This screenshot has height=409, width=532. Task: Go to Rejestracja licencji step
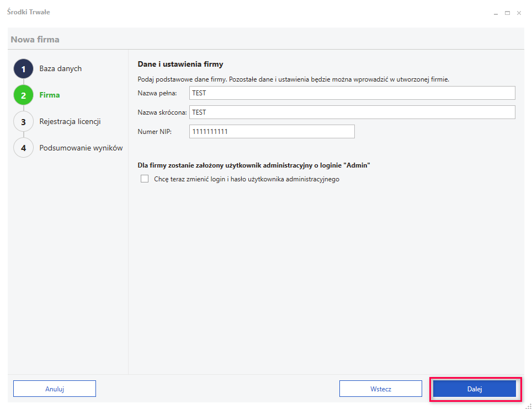tap(70, 121)
